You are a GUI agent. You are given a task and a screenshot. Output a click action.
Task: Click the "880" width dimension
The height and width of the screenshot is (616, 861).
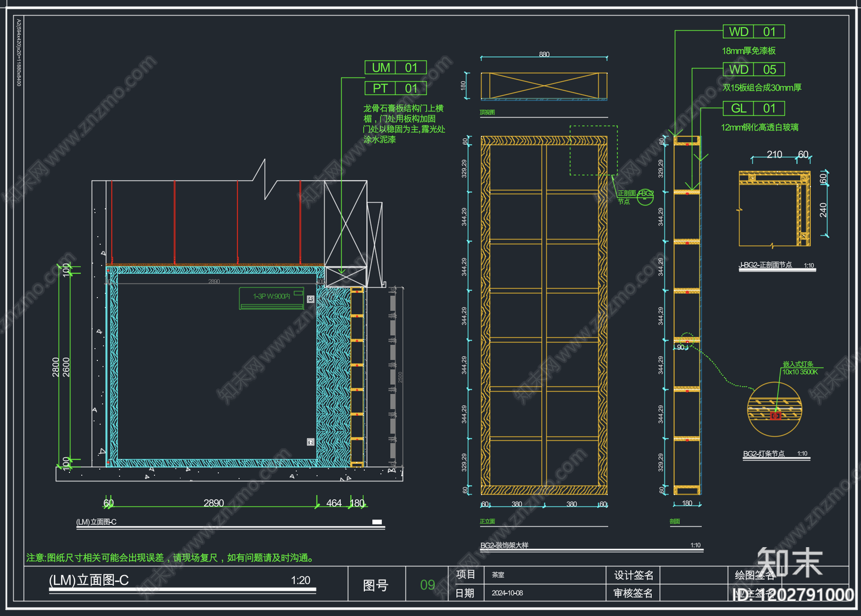pos(544,54)
